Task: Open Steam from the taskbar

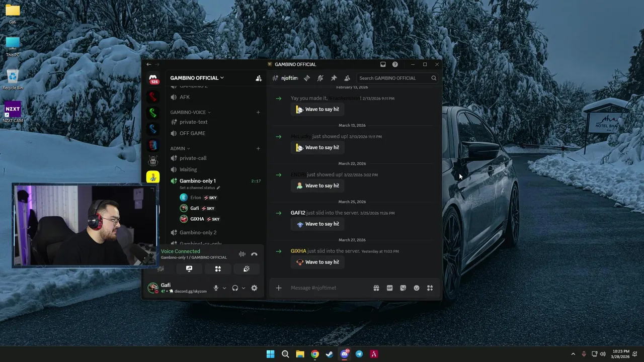Action: (329, 354)
